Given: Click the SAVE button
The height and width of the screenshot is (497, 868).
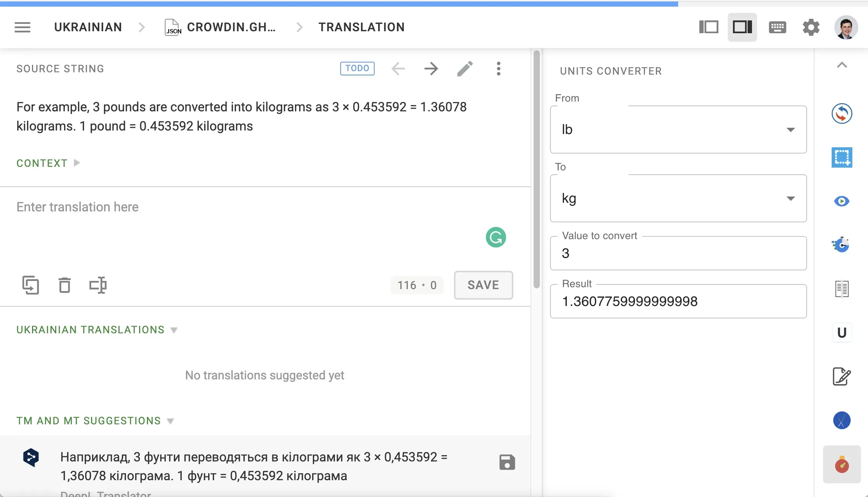Looking at the screenshot, I should coord(483,284).
